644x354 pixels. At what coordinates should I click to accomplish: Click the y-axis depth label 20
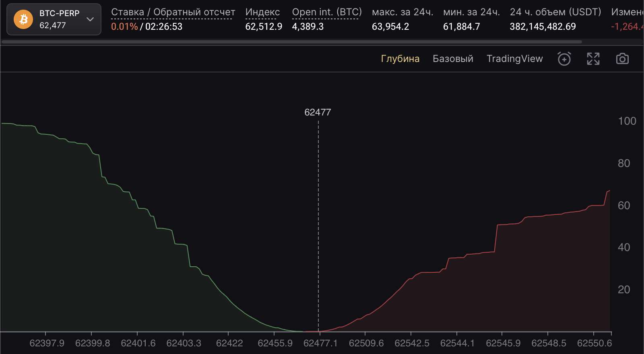(624, 290)
